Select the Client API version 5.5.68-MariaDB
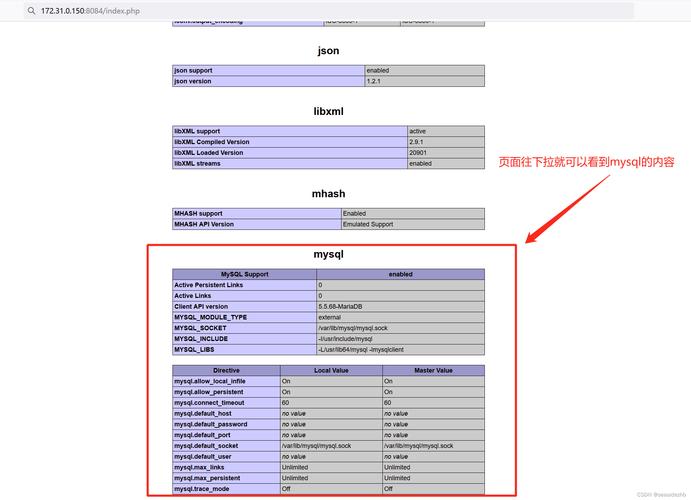 [340, 307]
